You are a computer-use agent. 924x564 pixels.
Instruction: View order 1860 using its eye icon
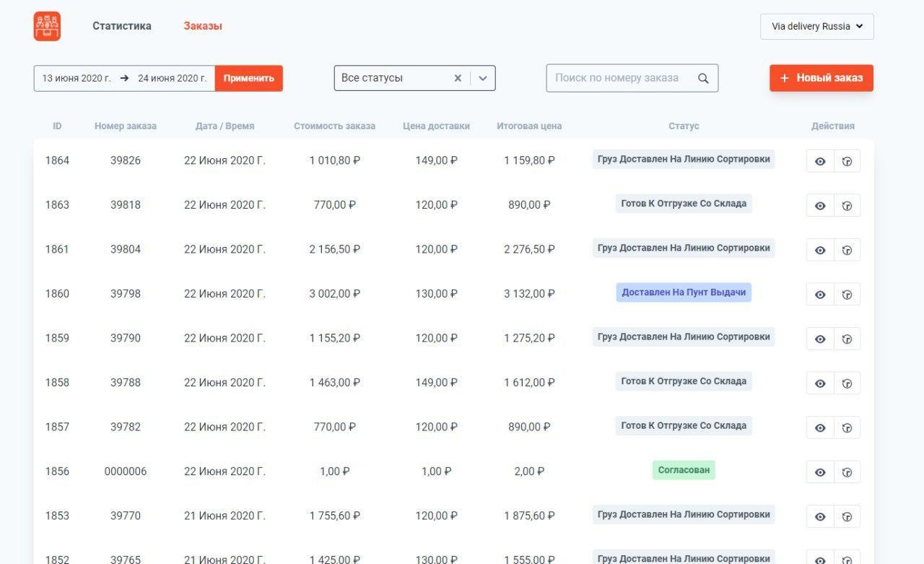pos(820,295)
